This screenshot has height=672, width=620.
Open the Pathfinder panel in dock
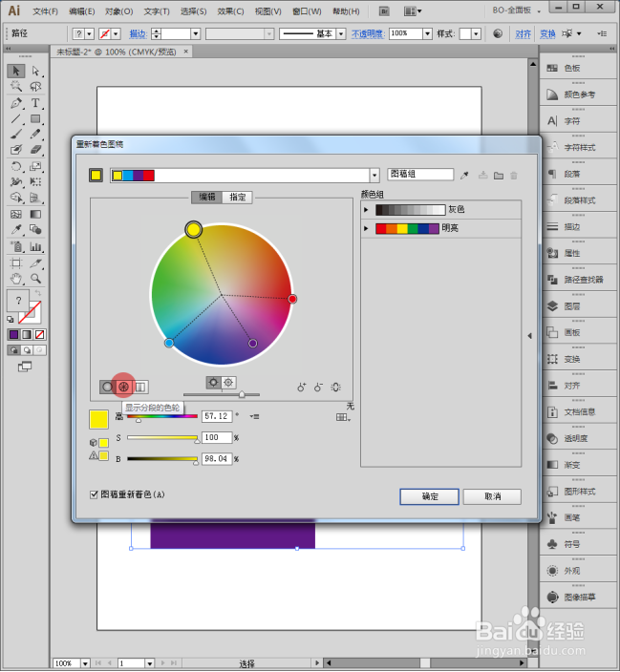pyautogui.click(x=578, y=280)
